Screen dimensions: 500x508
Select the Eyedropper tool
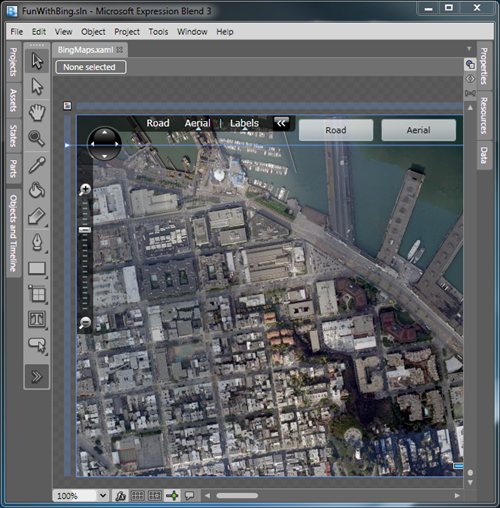pyautogui.click(x=37, y=165)
